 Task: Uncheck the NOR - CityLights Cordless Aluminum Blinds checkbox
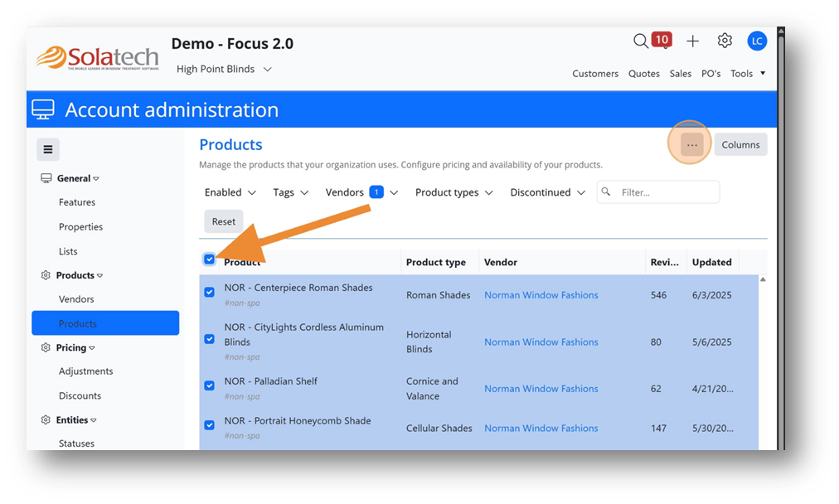pos(209,339)
